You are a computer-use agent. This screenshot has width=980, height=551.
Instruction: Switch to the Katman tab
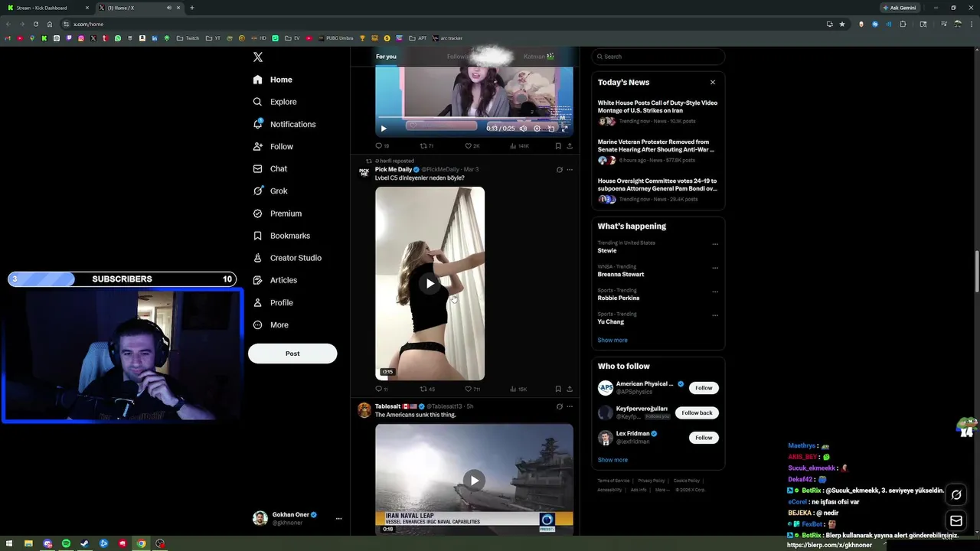click(x=538, y=57)
